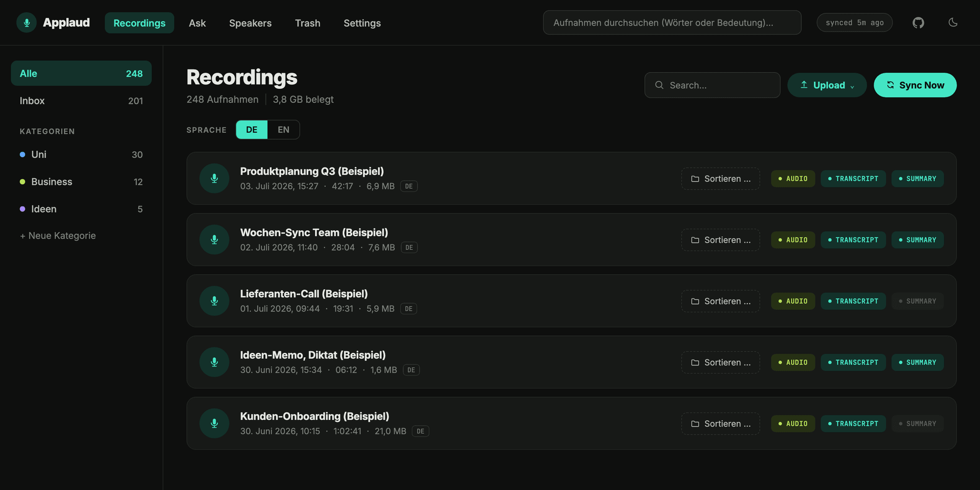The width and height of the screenshot is (980, 490).
Task: Open the Lieferanten-Call (Beispiel) title
Action: tap(304, 294)
